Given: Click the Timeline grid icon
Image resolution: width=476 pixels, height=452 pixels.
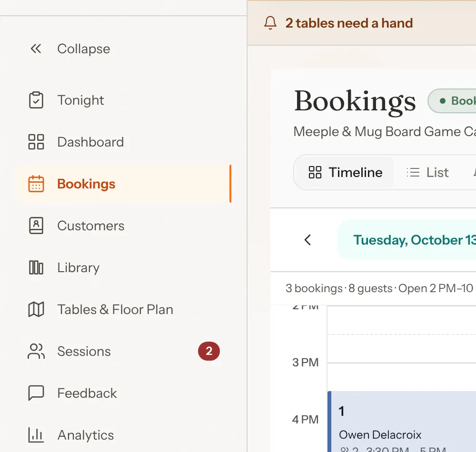Looking at the screenshot, I should [315, 172].
